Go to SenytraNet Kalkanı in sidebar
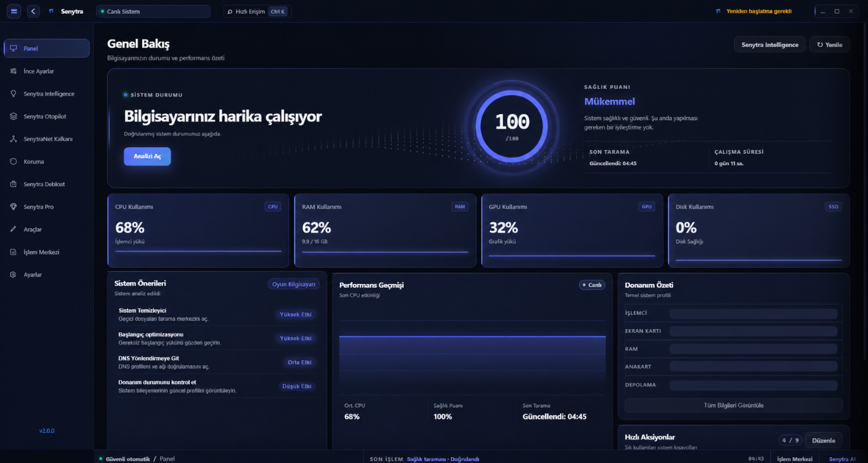The image size is (868, 463). [x=47, y=139]
